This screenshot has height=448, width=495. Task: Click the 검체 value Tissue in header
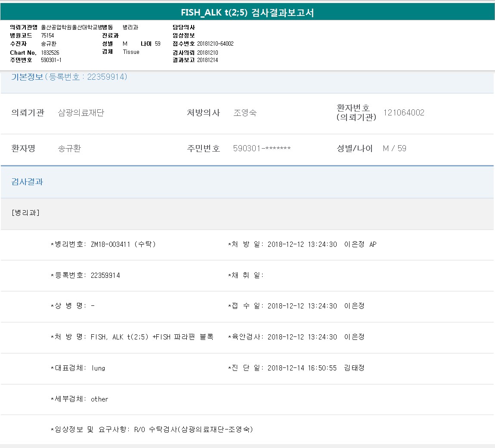pos(131,52)
